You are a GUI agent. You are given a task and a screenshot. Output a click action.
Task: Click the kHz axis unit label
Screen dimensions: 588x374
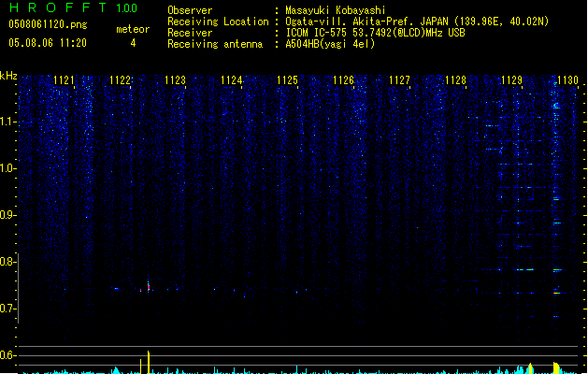pyautogui.click(x=8, y=76)
